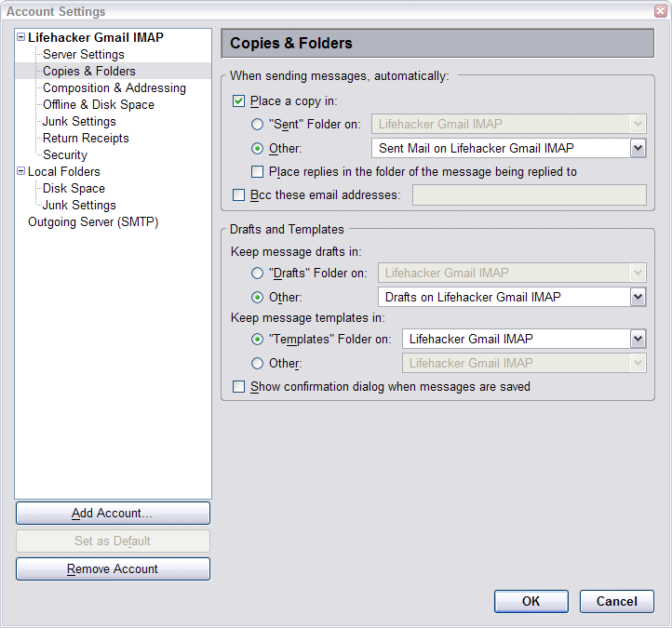Confirm settings with OK button
Screen dimensions: 672x628
pos(531,601)
